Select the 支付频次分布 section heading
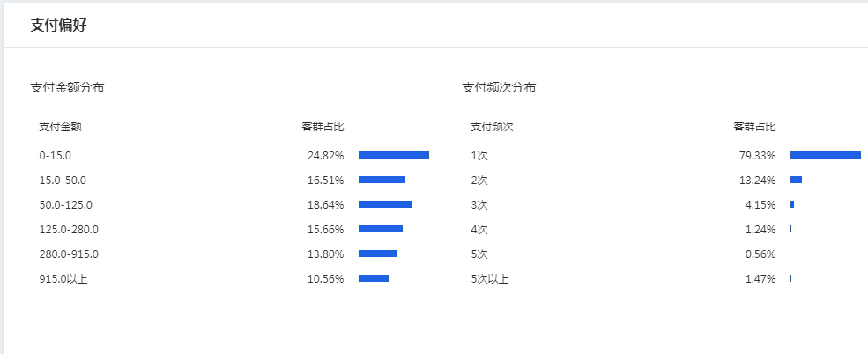The width and height of the screenshot is (868, 354). [499, 87]
